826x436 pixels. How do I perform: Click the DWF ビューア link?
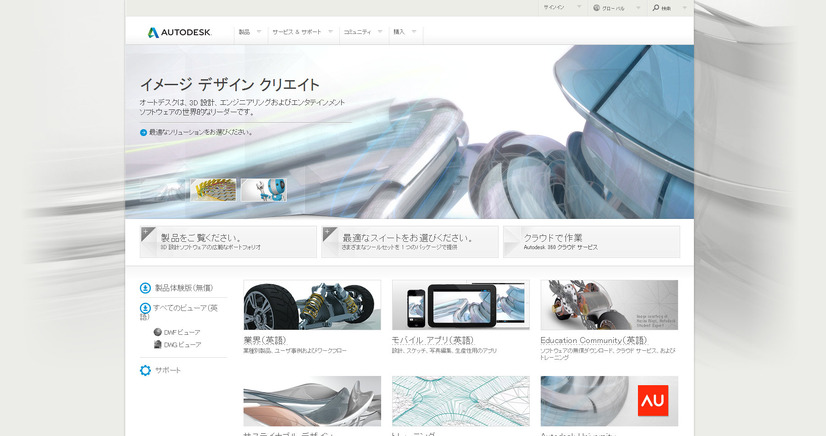coord(182,333)
